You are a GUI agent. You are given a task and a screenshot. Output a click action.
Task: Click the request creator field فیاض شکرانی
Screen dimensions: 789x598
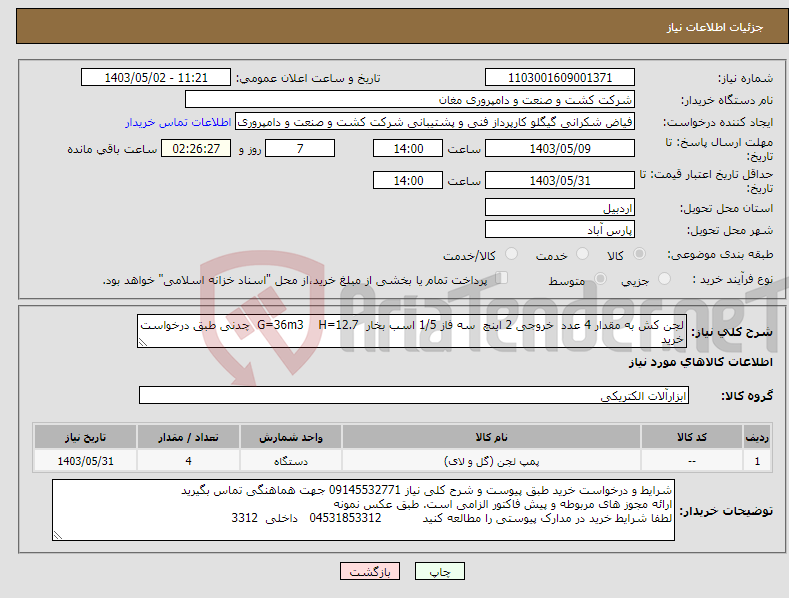(x=435, y=122)
